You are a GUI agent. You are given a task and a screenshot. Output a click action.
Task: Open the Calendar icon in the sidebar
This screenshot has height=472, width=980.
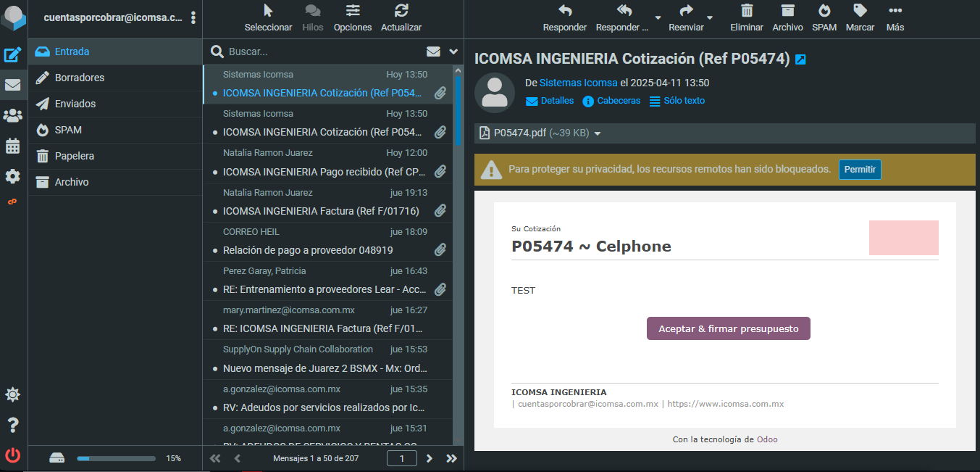click(13, 146)
